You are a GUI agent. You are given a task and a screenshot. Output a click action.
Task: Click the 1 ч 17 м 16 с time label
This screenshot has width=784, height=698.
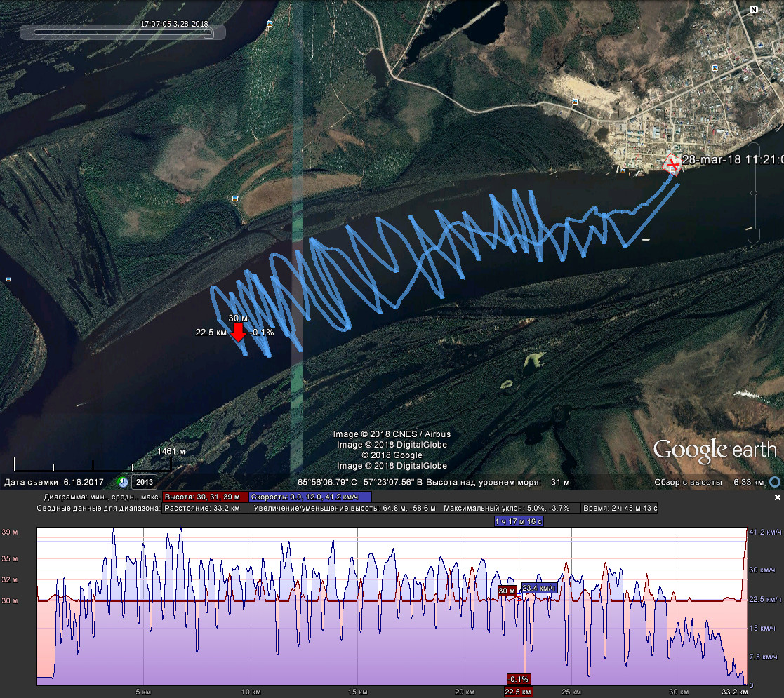519,521
